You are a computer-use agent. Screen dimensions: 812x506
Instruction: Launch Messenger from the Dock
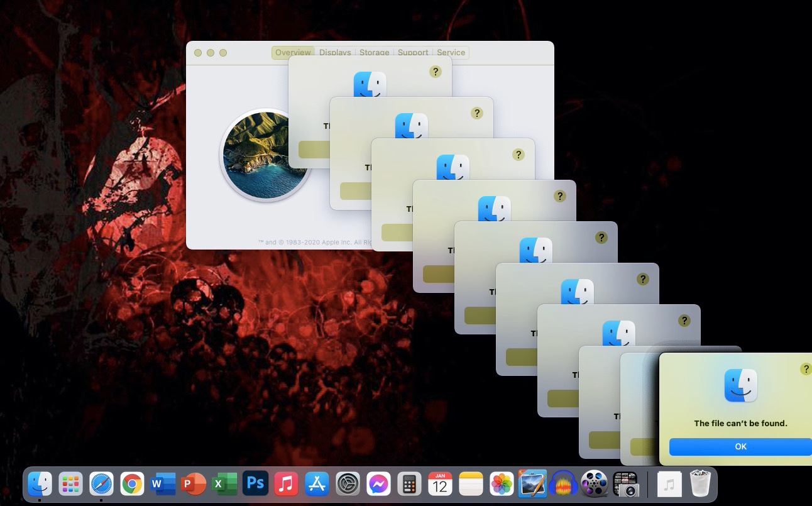[378, 484]
